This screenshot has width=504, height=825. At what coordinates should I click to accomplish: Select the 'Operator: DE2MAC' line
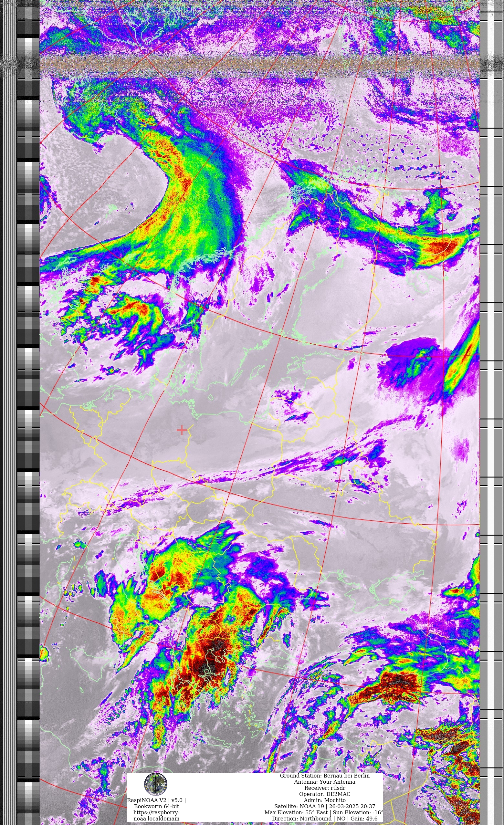point(324,794)
